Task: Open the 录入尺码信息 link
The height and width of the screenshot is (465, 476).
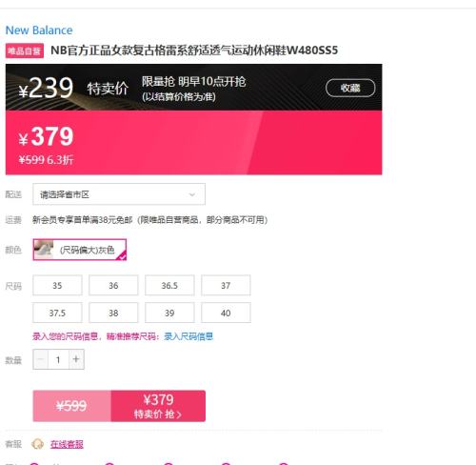Action: [x=188, y=336]
